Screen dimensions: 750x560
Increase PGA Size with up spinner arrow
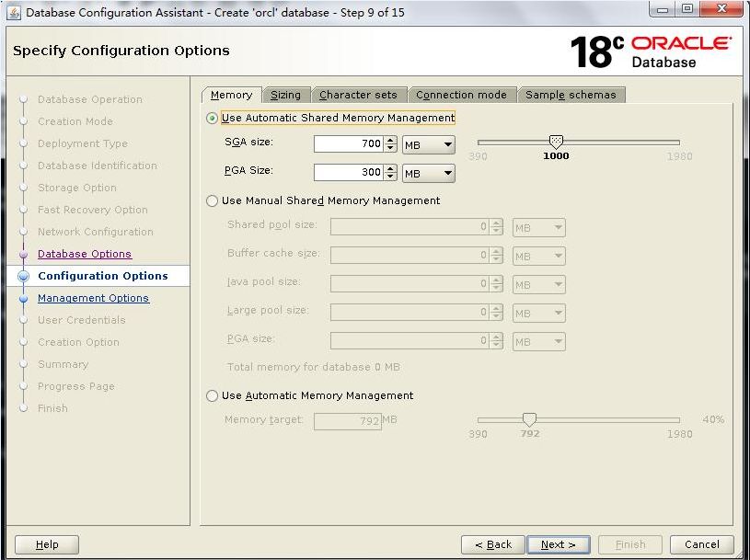pyautogui.click(x=390, y=168)
